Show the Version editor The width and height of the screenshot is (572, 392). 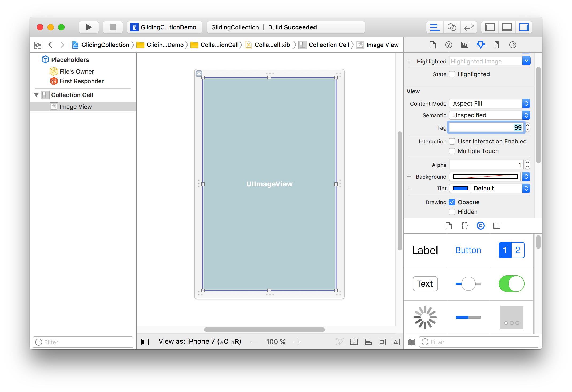point(468,27)
